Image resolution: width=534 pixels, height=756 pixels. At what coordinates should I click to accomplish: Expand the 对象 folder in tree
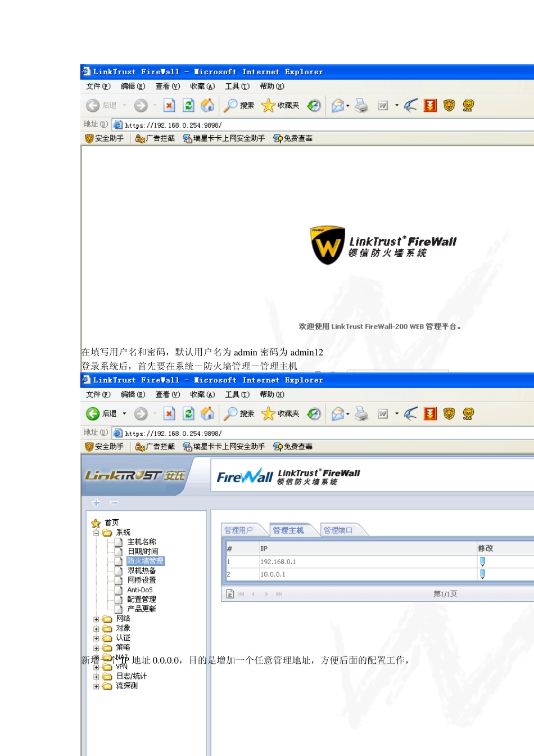(x=96, y=629)
